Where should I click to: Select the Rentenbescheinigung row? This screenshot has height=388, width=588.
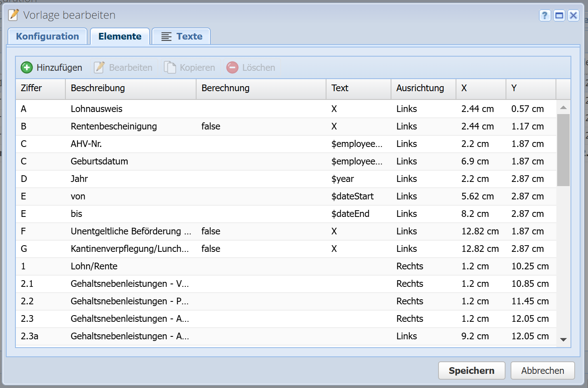coord(114,127)
